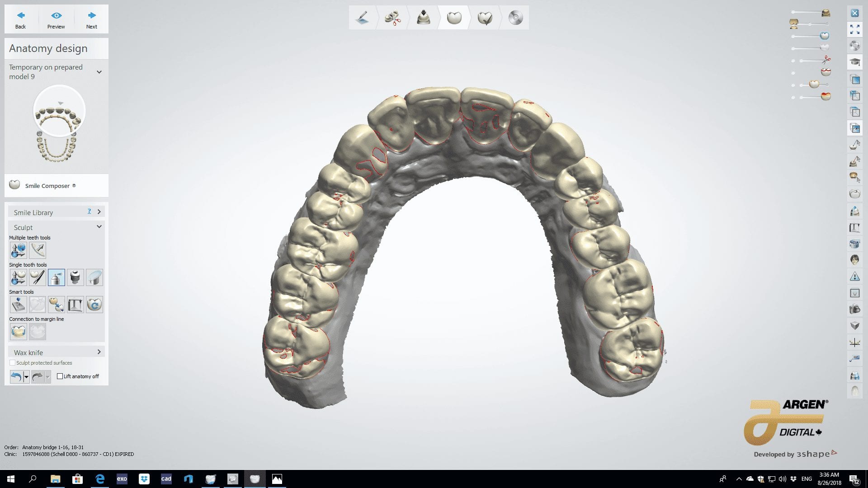This screenshot has height=488, width=868.
Task: Go to the Prepare scan workflow step
Action: (x=363, y=18)
